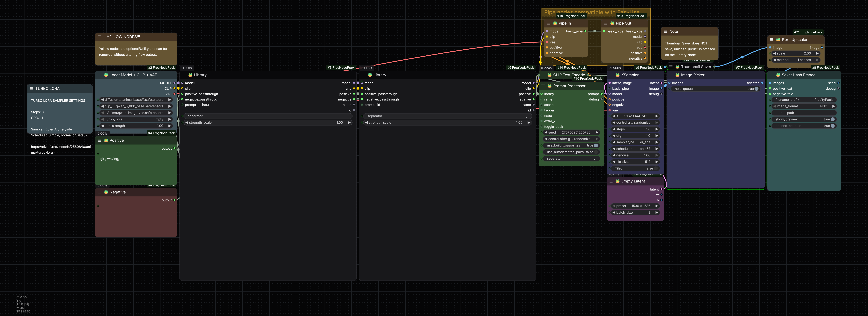Click the frog icon on the Load: Model + CLIP + VAE node

click(106, 75)
